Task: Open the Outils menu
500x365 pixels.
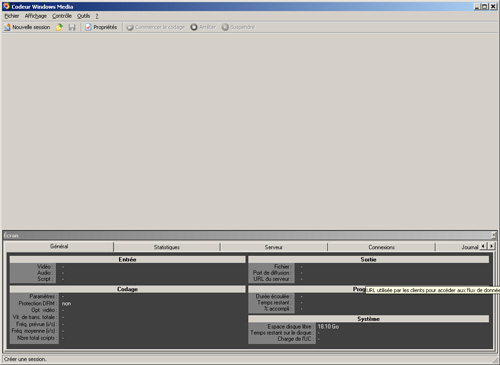Action: click(x=83, y=16)
